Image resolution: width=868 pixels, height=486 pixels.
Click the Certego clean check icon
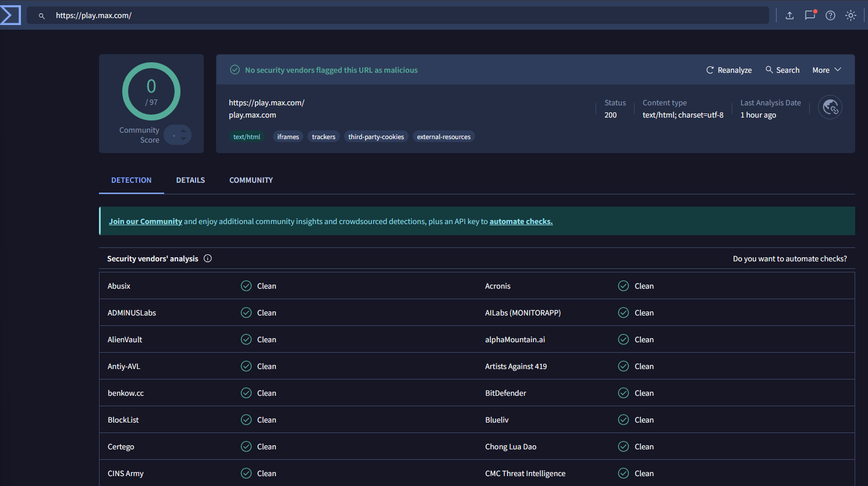(246, 446)
